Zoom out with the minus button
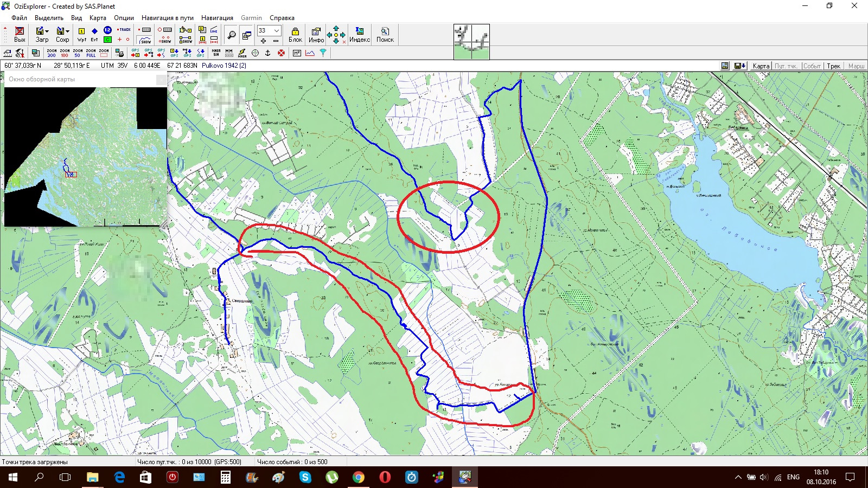868x488 pixels. 276,41
